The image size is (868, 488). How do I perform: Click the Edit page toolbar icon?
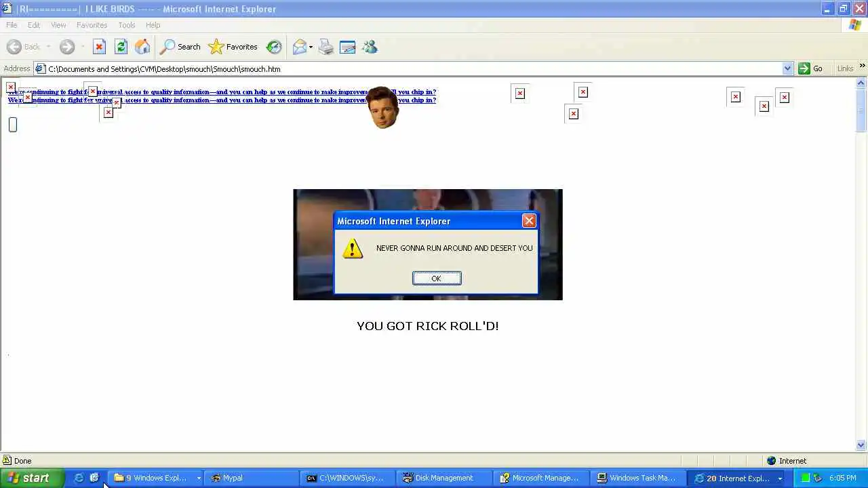coord(347,47)
